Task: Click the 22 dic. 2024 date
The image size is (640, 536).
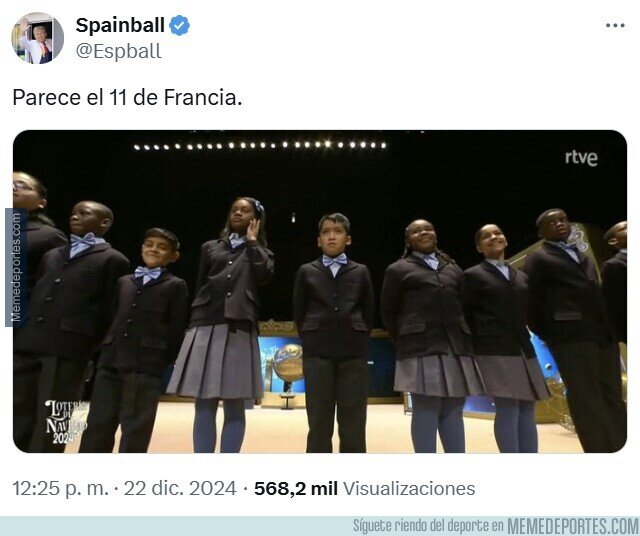Action: tap(180, 489)
